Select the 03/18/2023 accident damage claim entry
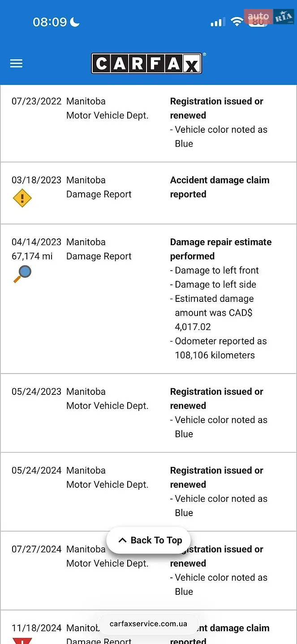297x644 pixels. 148,193
